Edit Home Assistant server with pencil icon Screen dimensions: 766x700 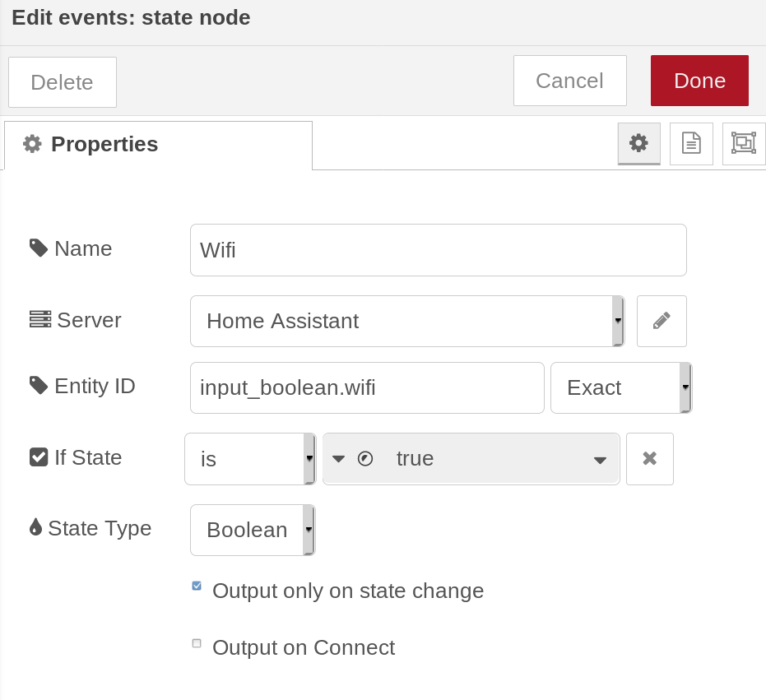click(662, 321)
